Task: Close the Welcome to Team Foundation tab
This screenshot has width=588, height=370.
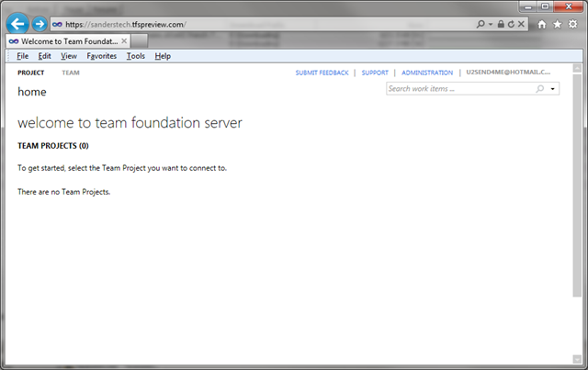Action: 125,41
